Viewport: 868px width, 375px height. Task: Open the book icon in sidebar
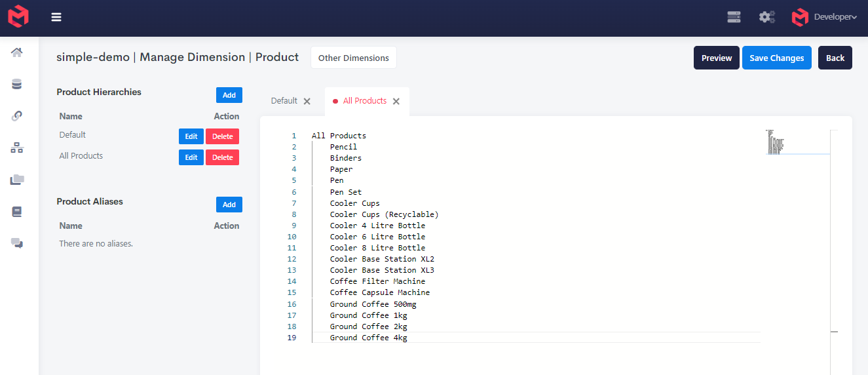pos(17,212)
